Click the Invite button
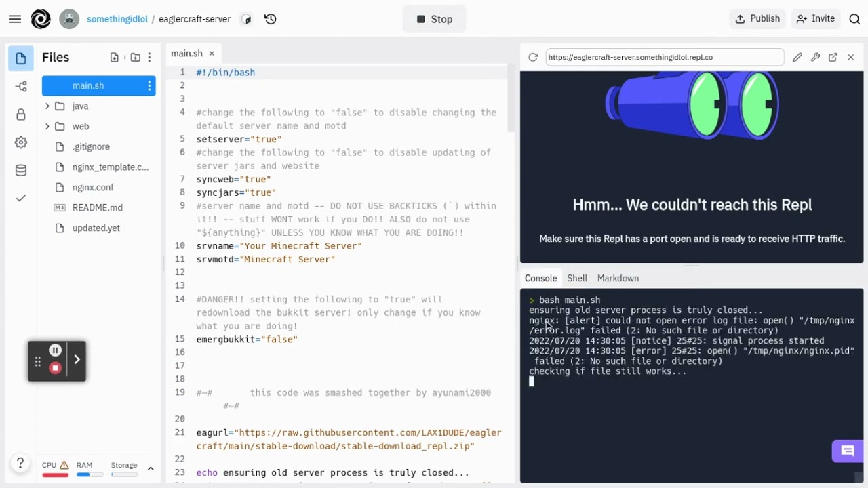Image resolution: width=868 pixels, height=488 pixels. [816, 19]
